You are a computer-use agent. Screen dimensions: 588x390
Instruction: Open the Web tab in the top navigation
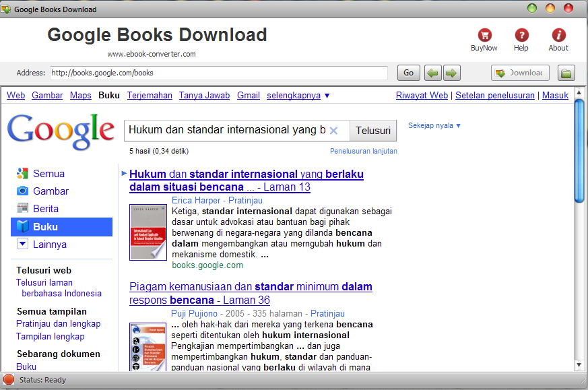[x=15, y=95]
